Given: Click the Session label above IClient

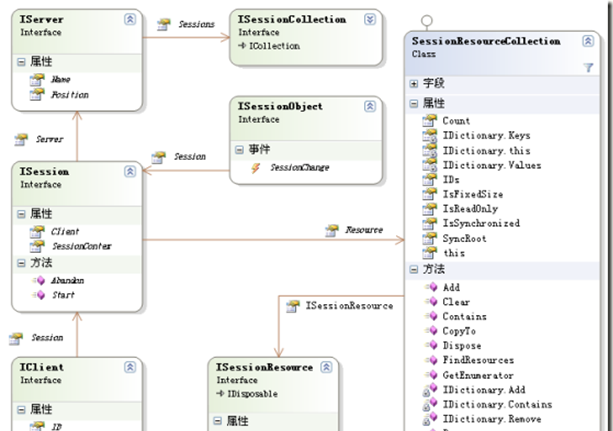Looking at the screenshot, I should [x=47, y=338].
